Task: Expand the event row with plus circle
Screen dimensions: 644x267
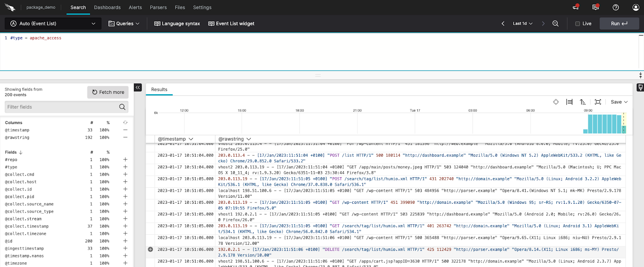Action: click(151, 249)
